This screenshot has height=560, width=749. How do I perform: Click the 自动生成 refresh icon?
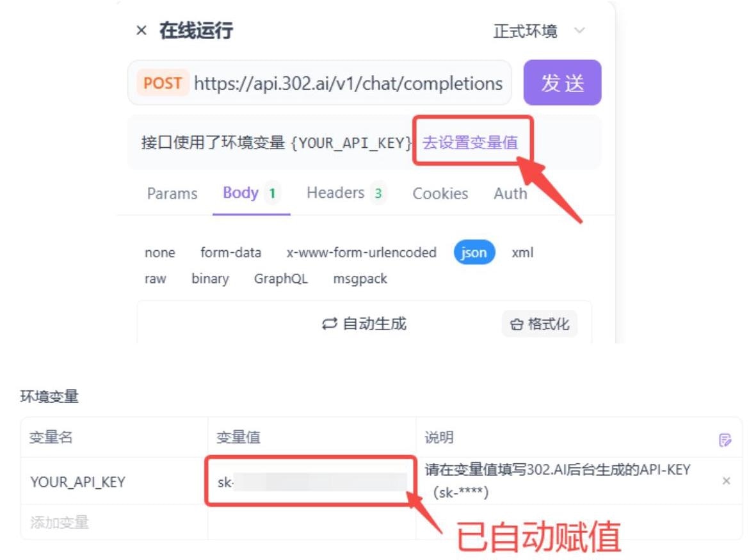(x=329, y=324)
